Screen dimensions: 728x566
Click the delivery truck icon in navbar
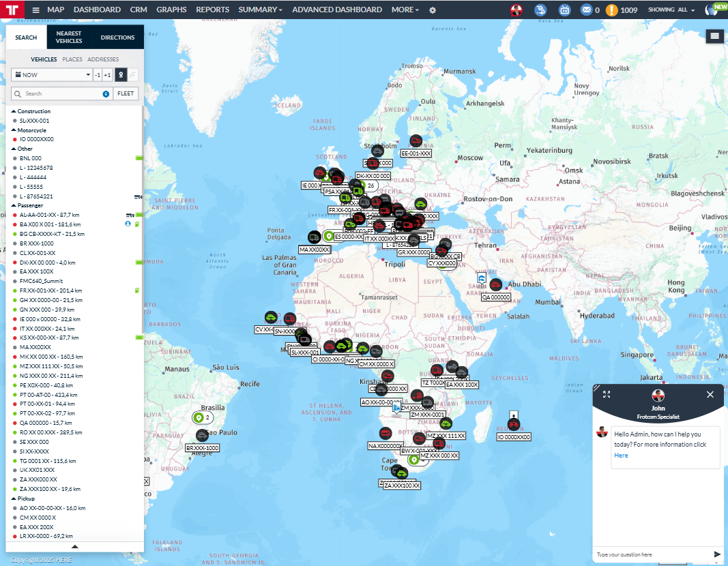coord(540,10)
